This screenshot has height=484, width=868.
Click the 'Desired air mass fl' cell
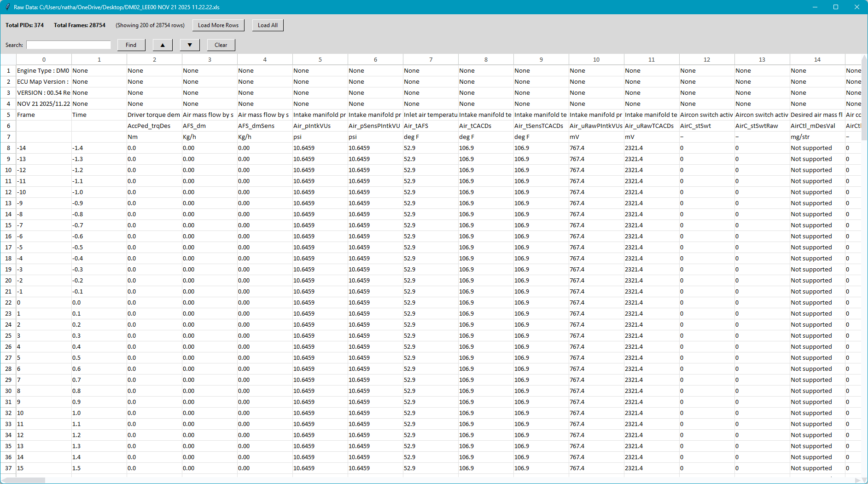click(x=817, y=115)
